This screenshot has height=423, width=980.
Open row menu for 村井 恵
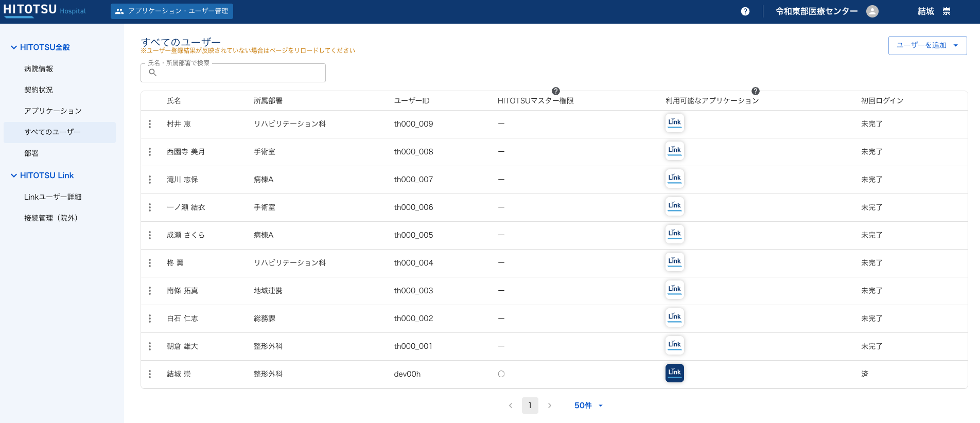pyautogui.click(x=150, y=124)
